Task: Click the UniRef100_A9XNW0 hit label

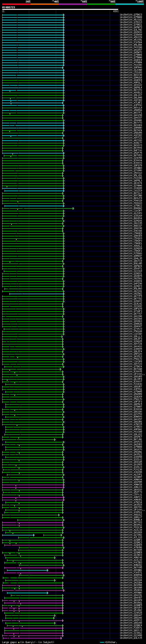Action: click(131, 593)
